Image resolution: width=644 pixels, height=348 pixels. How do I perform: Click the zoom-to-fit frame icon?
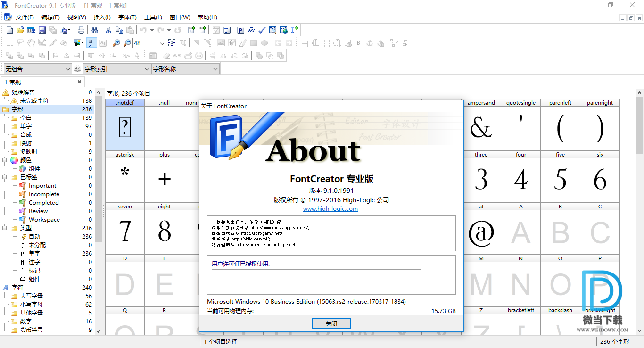[x=172, y=43]
